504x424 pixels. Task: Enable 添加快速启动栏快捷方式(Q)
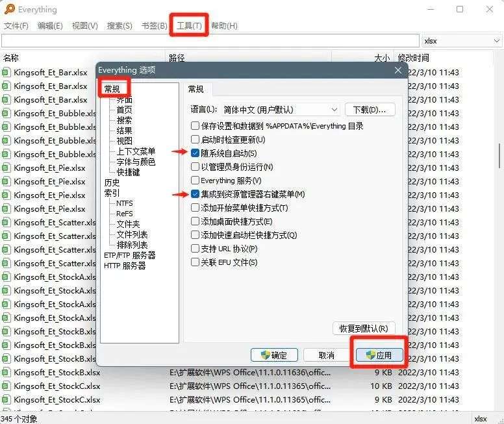[x=195, y=235]
